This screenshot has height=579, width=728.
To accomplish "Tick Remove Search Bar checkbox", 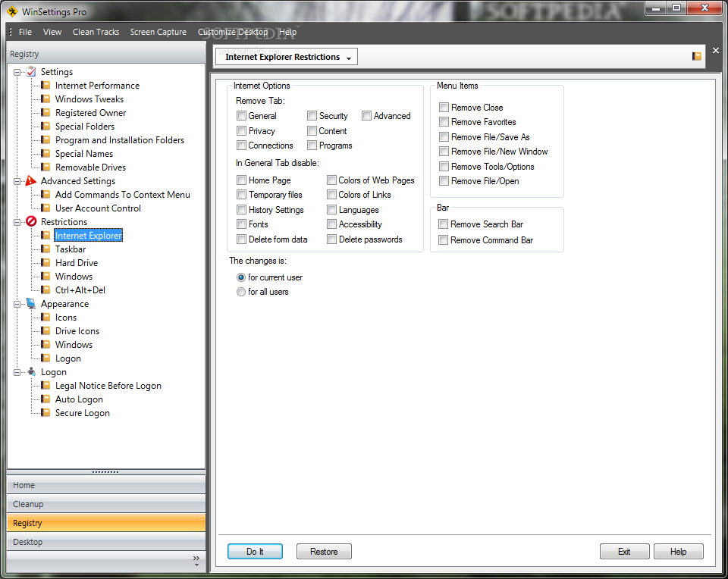I will tap(444, 224).
